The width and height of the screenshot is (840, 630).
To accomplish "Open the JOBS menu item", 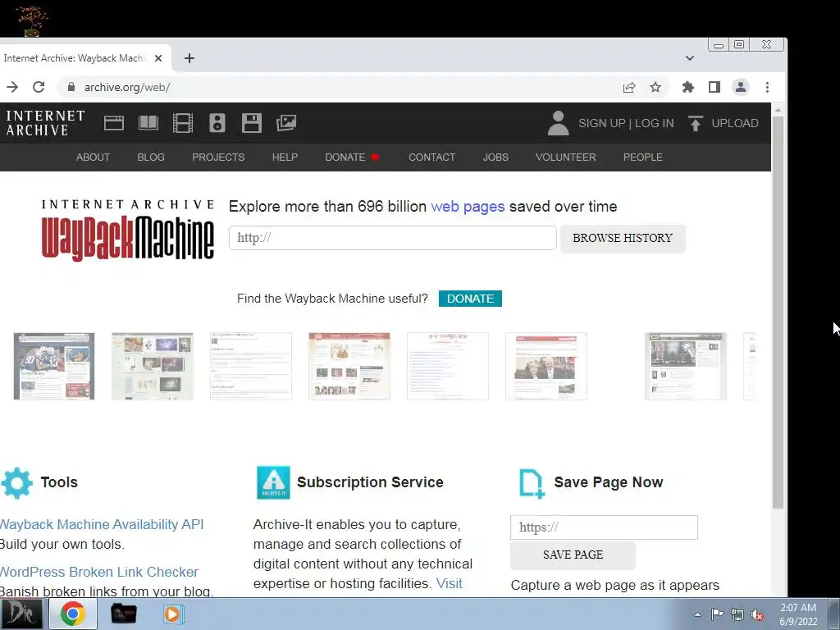I will click(495, 157).
